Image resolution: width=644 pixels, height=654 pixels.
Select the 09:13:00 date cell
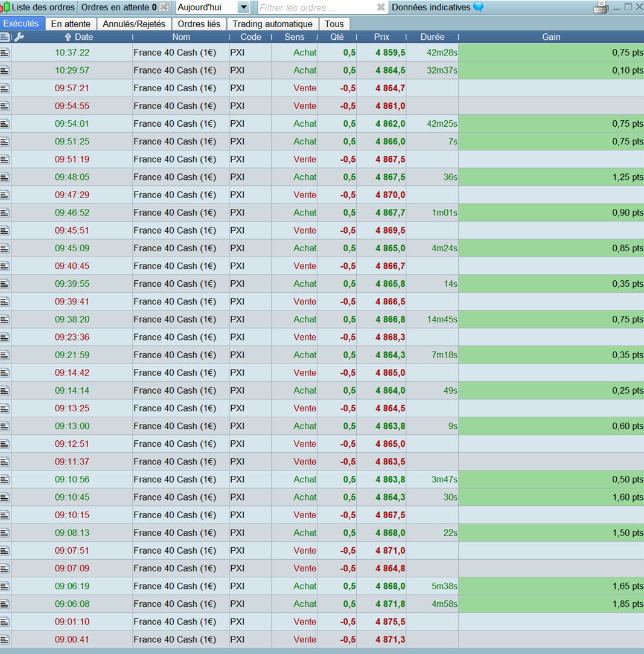click(72, 426)
